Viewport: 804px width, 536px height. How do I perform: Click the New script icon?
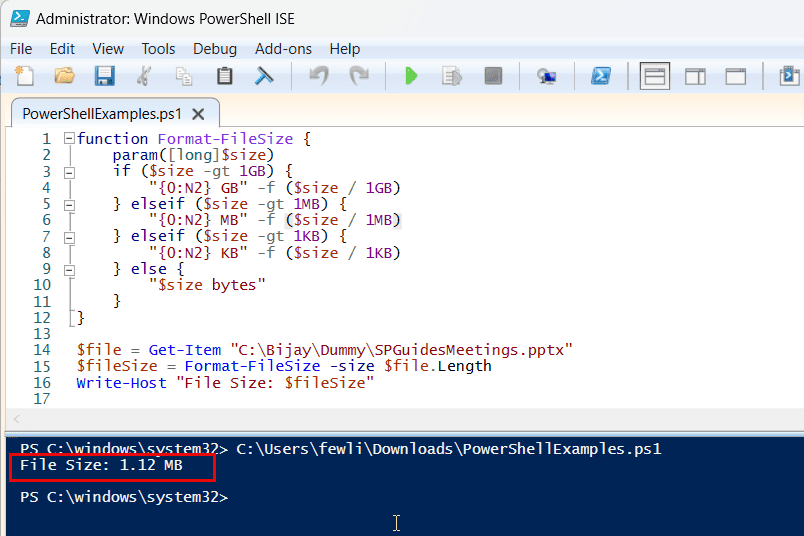pos(24,76)
